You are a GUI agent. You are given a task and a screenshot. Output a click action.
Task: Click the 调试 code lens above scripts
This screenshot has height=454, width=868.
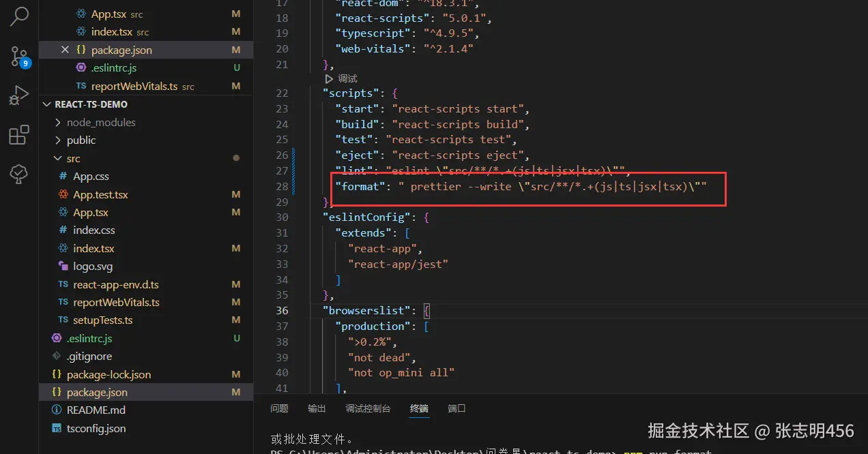pyautogui.click(x=347, y=78)
